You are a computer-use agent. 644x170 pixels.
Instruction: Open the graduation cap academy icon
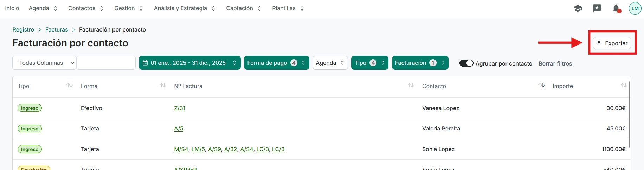[x=578, y=8]
